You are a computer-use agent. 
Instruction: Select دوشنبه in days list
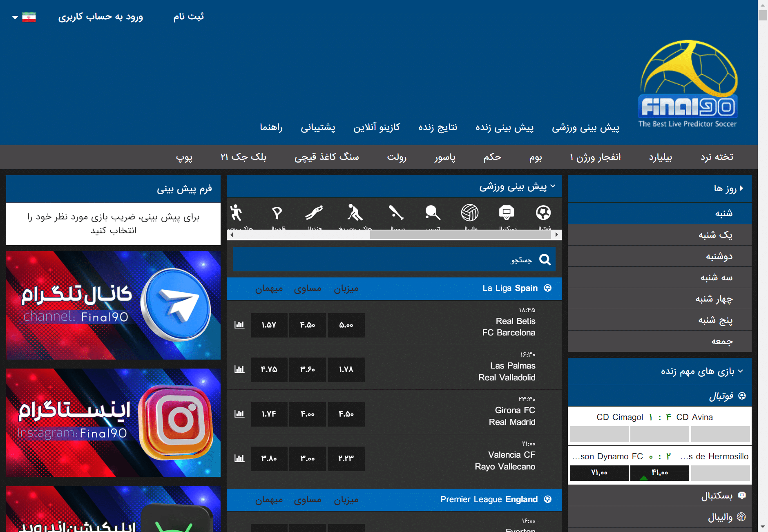[x=660, y=256]
